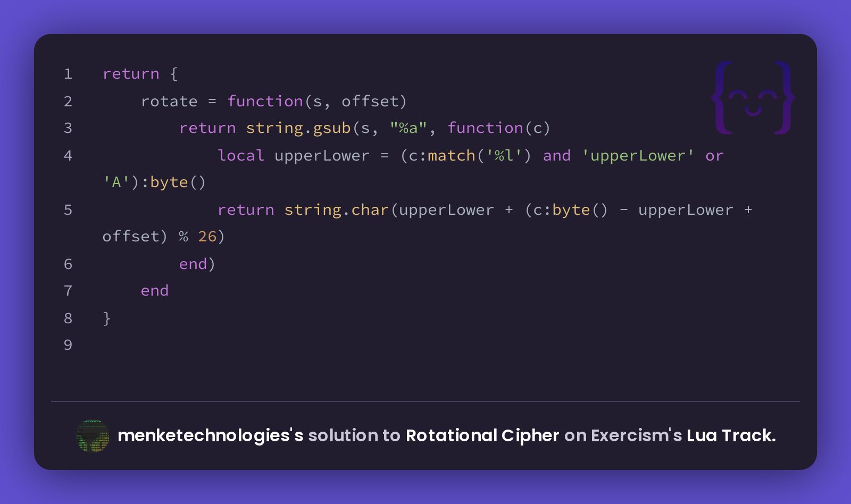This screenshot has width=851, height=504.
Task: Click string.char on line 5
Action: coord(337,209)
